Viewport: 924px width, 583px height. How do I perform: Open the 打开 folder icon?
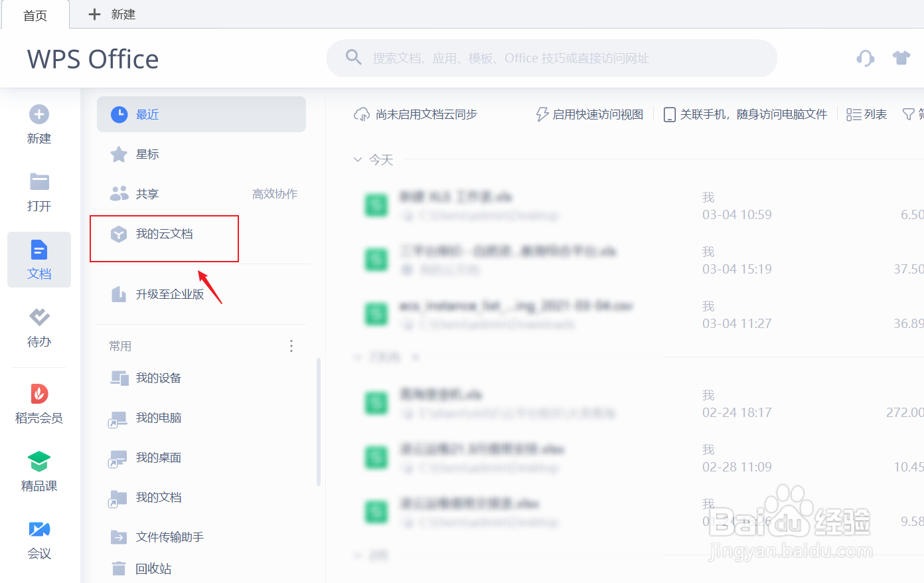(39, 181)
